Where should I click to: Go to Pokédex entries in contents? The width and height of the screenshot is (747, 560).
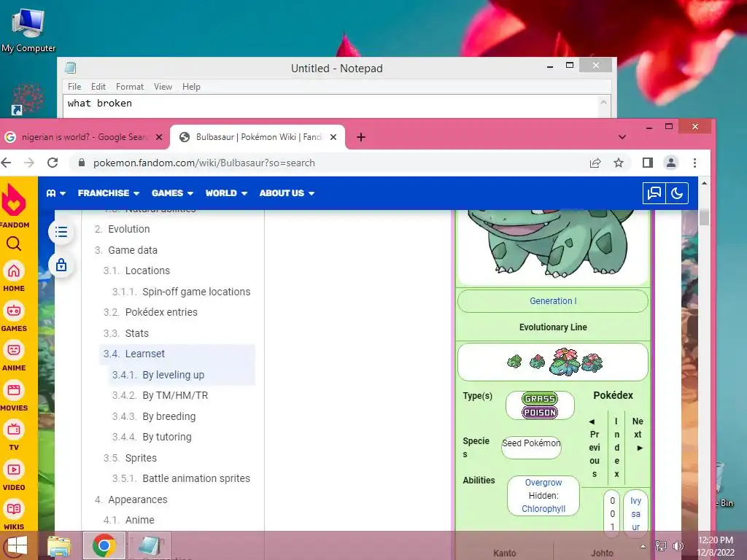(x=161, y=312)
